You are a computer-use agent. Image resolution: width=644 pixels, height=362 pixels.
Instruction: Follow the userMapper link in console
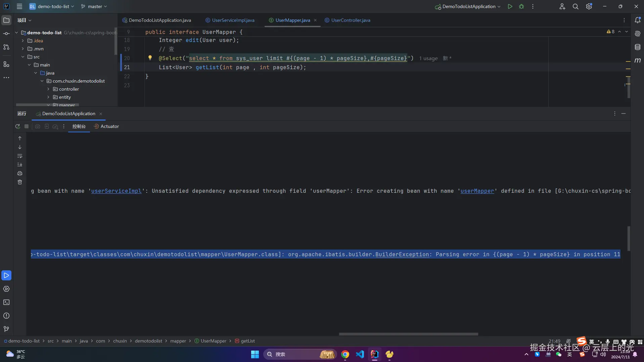coord(477,191)
